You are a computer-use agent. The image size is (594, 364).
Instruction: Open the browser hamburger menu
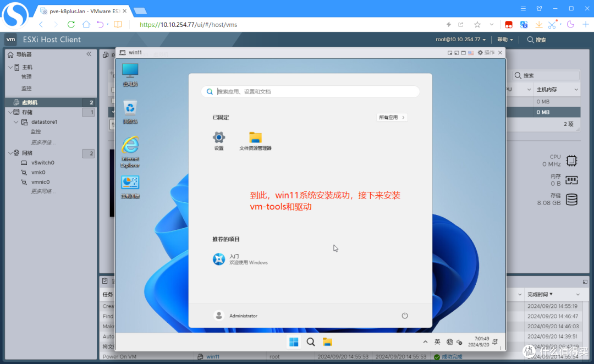(x=523, y=8)
